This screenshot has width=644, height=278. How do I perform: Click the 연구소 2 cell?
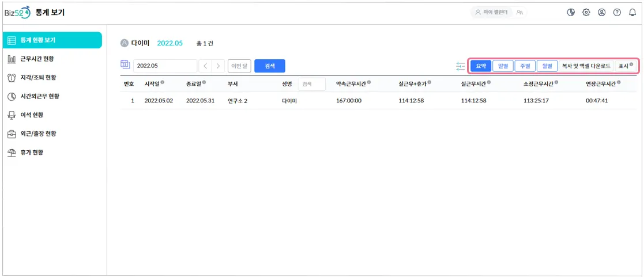point(238,101)
